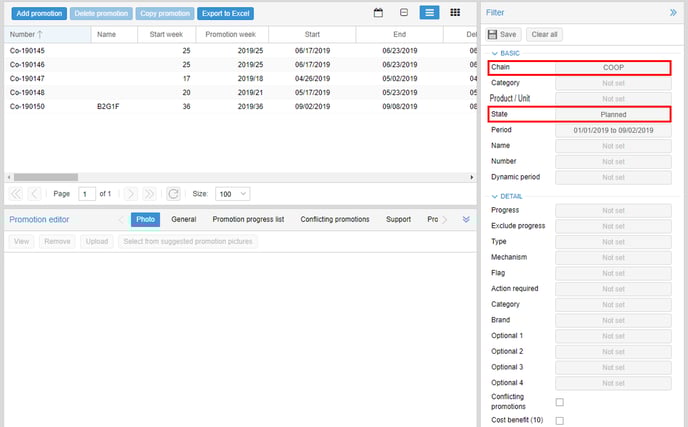688x427 pixels.
Task: Click the Remove photo button
Action: pos(57,241)
